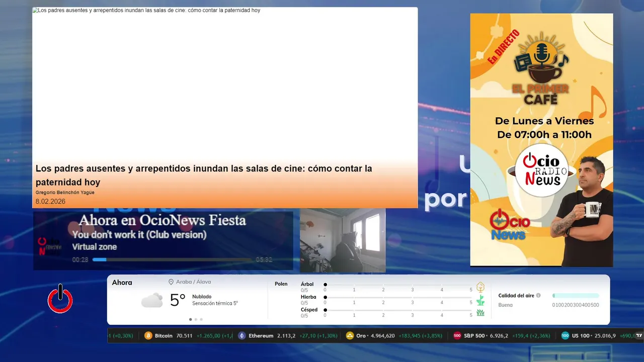Viewport: 644px width, 362px height.
Task: Click De Lunes a Viernes schedule text
Action: point(544,121)
